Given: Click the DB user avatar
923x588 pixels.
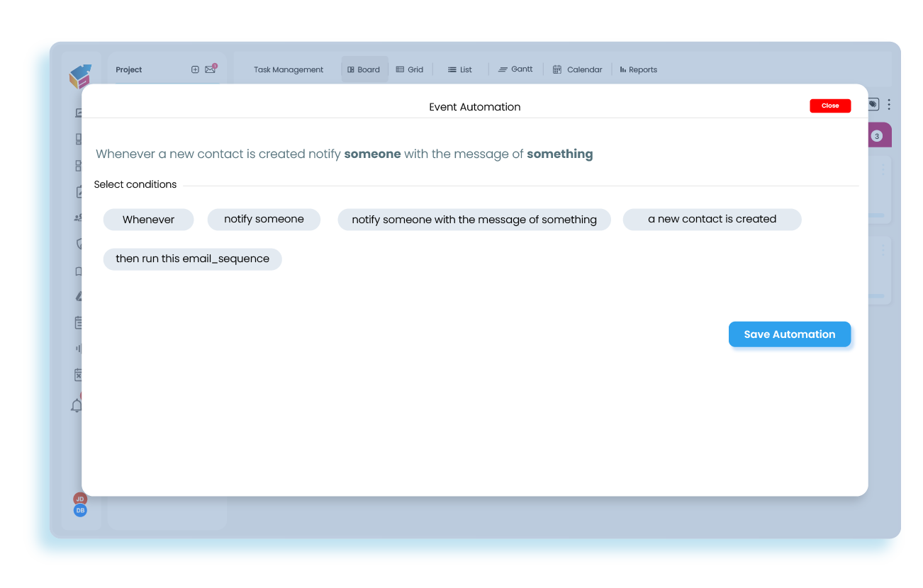Looking at the screenshot, I should click(80, 510).
